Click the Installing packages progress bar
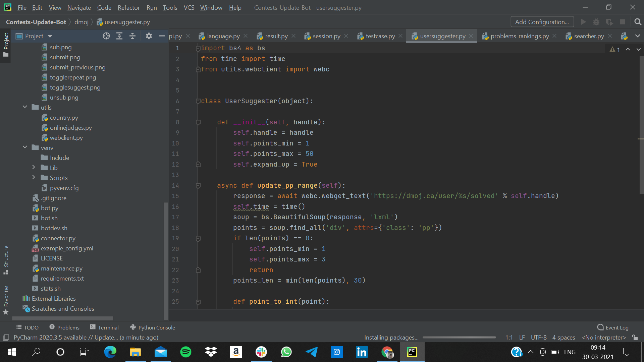 coord(459,337)
